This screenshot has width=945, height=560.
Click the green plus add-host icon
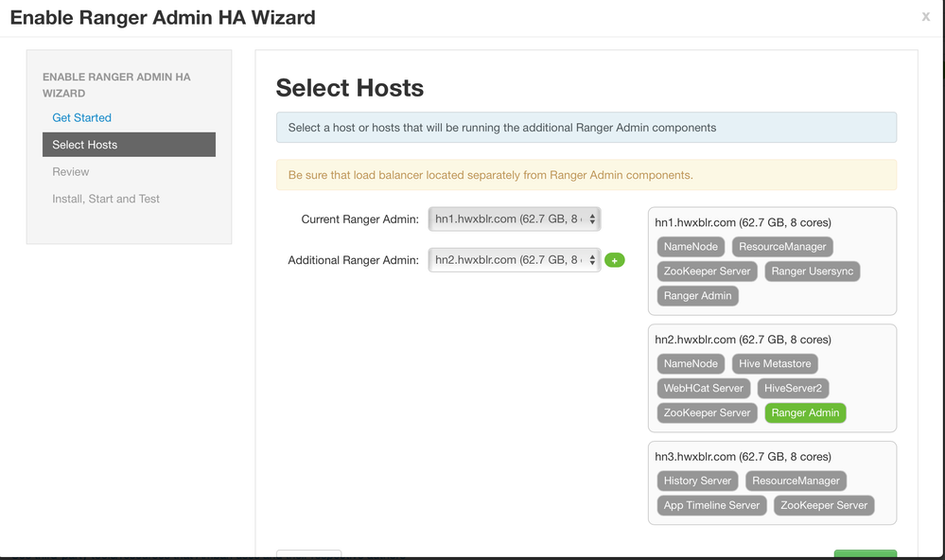615,260
